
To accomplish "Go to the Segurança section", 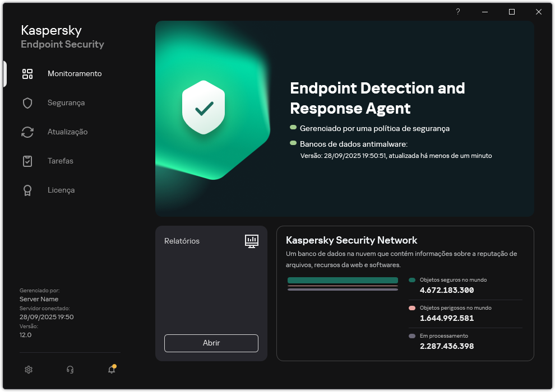I will (66, 103).
